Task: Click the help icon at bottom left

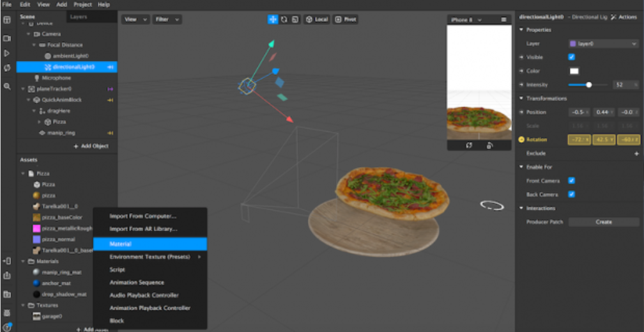Action: click(x=7, y=328)
